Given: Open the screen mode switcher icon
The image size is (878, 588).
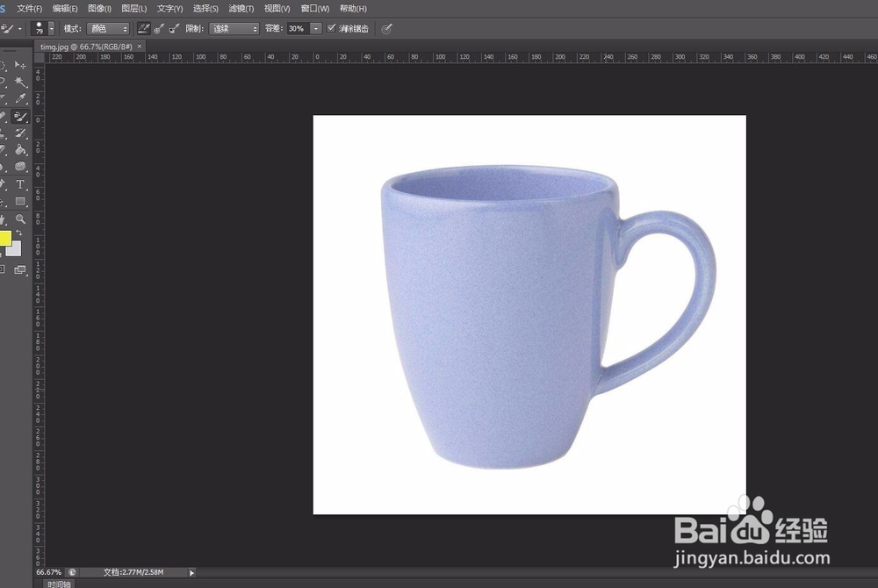Looking at the screenshot, I should point(20,270).
